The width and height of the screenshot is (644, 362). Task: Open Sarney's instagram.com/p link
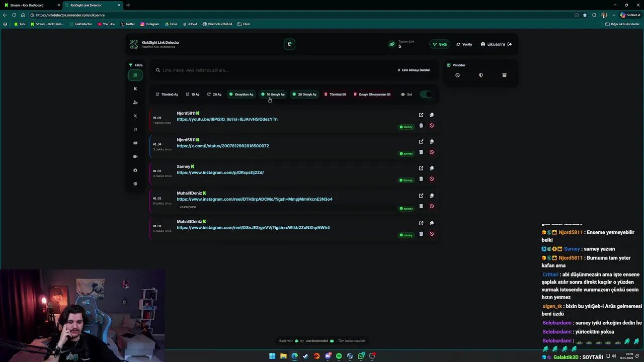click(x=220, y=172)
